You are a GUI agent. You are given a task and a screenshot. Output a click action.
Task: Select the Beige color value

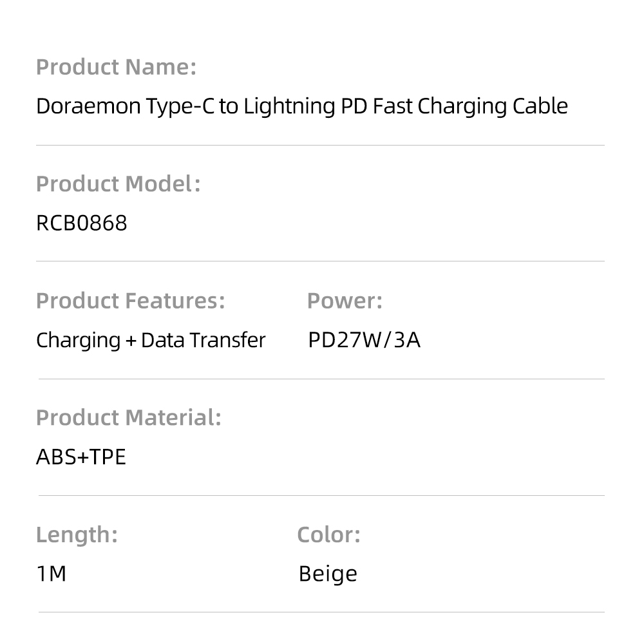328,573
